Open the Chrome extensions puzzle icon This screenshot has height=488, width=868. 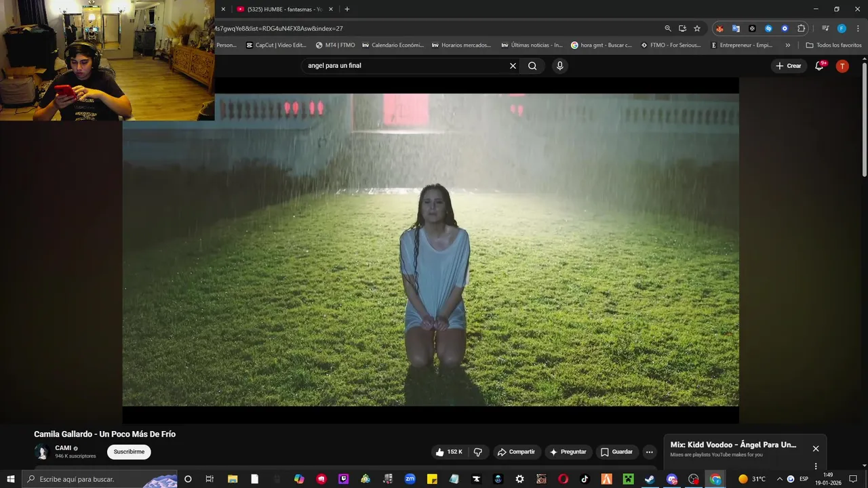click(801, 28)
